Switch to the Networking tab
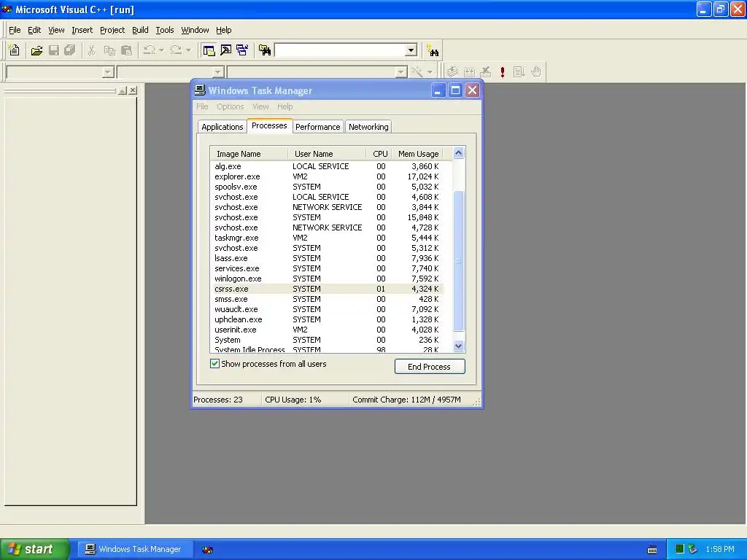Image resolution: width=747 pixels, height=560 pixels. click(x=368, y=127)
